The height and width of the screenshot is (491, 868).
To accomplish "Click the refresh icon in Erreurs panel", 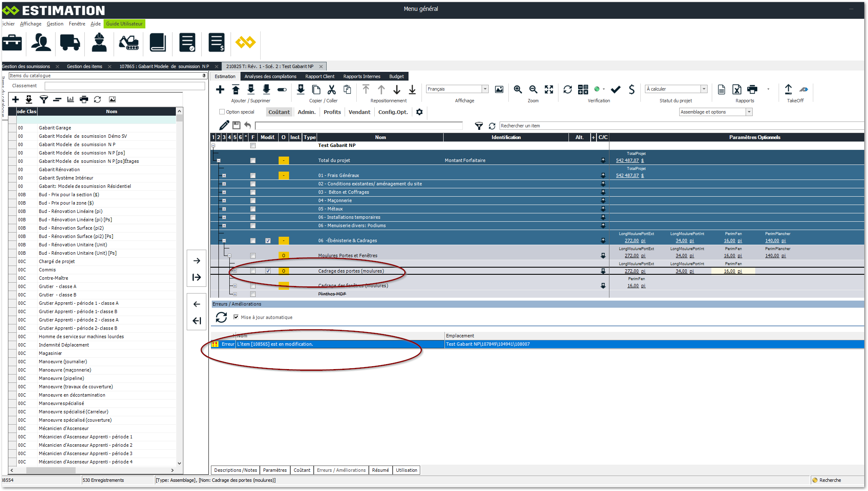I will point(221,317).
